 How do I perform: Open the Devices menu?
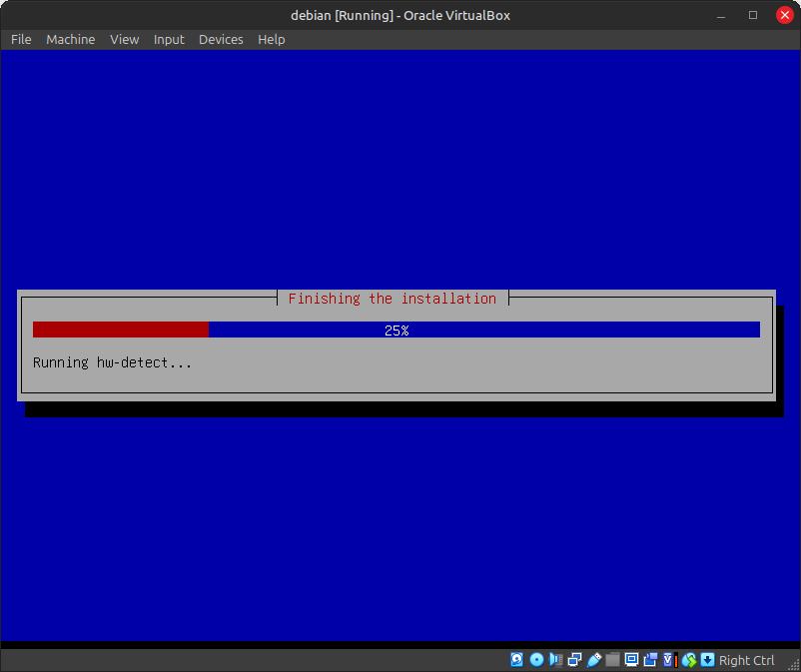[221, 39]
